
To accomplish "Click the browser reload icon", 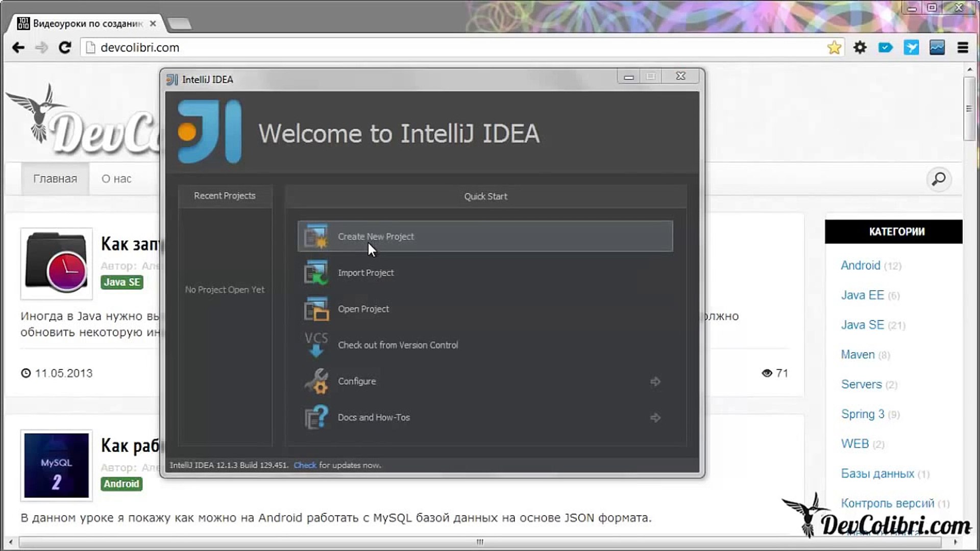I will [x=65, y=47].
